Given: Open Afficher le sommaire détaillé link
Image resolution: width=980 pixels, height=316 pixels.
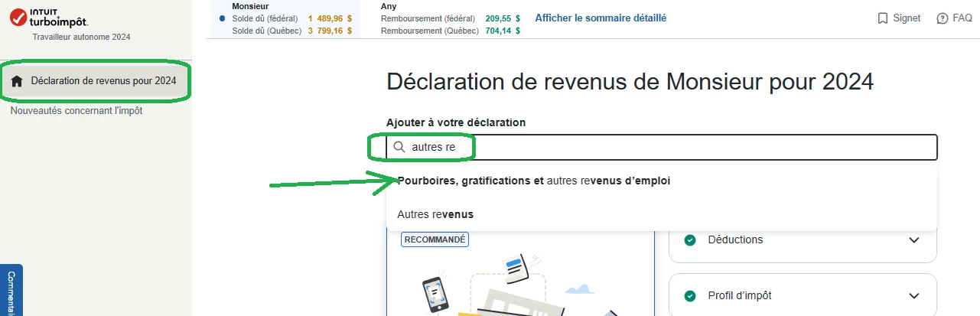Looking at the screenshot, I should click(x=601, y=18).
